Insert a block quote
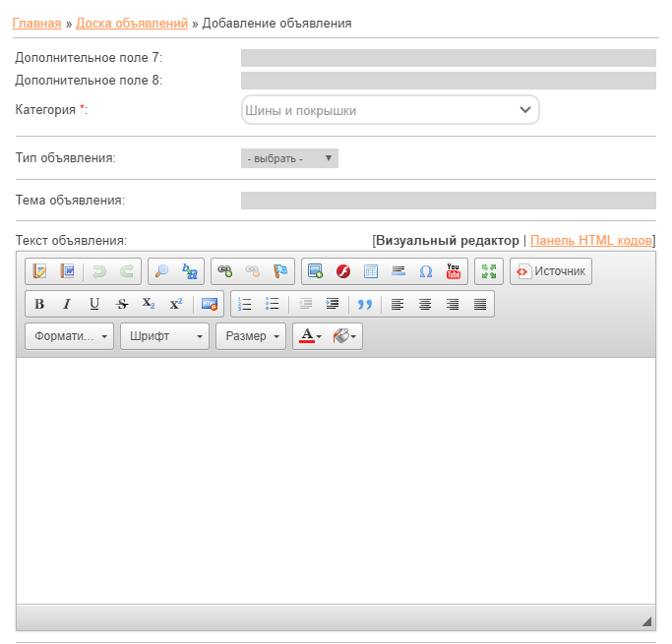672x644 pixels. coord(365,304)
